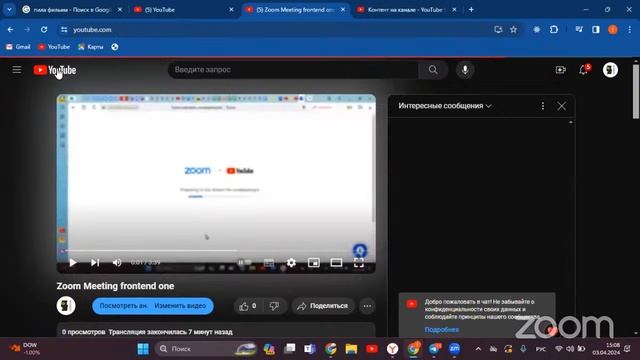The image size is (640, 360).
Task: Open the tab search dropdown arrow
Action: pyautogui.click(x=9, y=9)
